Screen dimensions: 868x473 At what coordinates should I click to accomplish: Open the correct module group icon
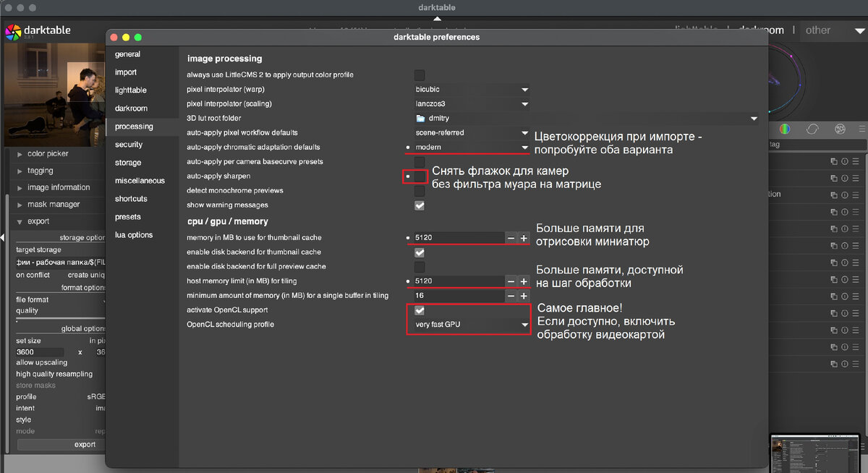(x=812, y=129)
